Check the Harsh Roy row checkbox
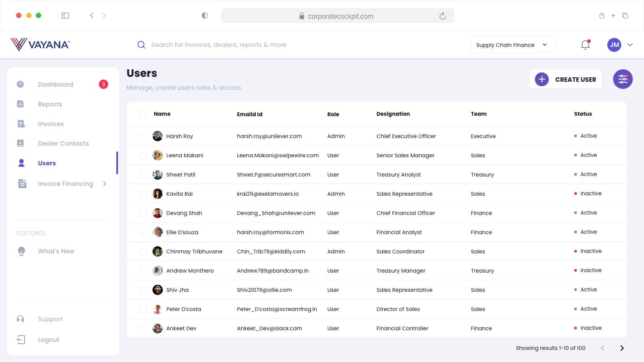This screenshot has width=644, height=362. (x=143, y=136)
